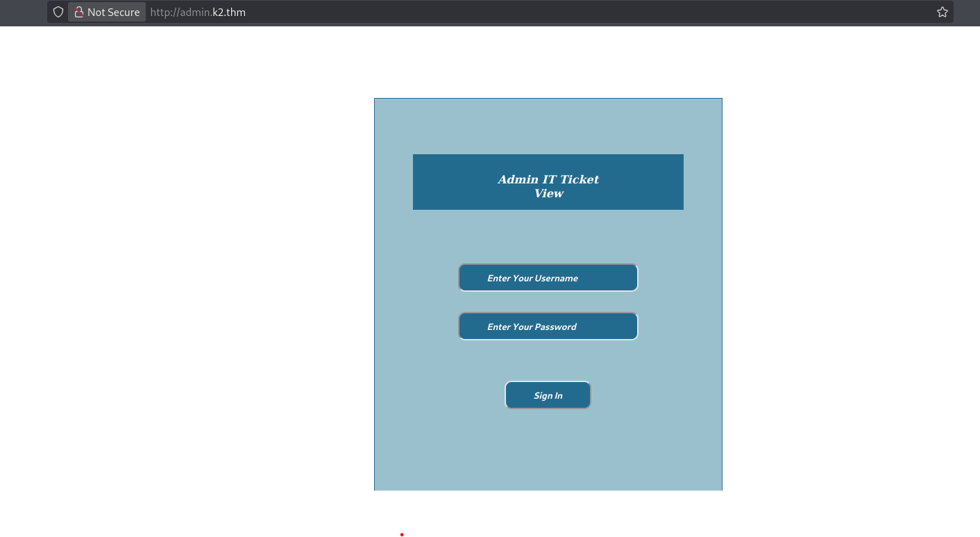Image resolution: width=980 pixels, height=537 pixels.
Task: Click the crossed-out padlock icon
Action: [79, 12]
